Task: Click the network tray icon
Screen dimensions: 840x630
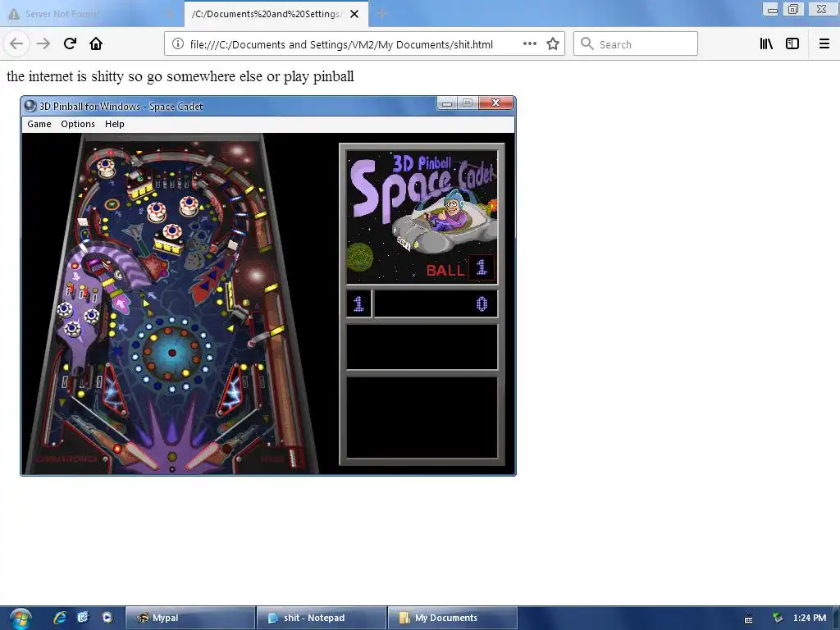Action: coord(778,618)
